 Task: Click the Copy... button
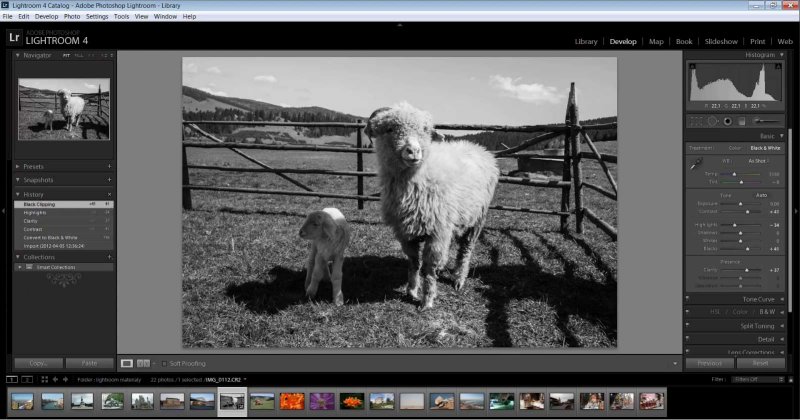tap(39, 363)
